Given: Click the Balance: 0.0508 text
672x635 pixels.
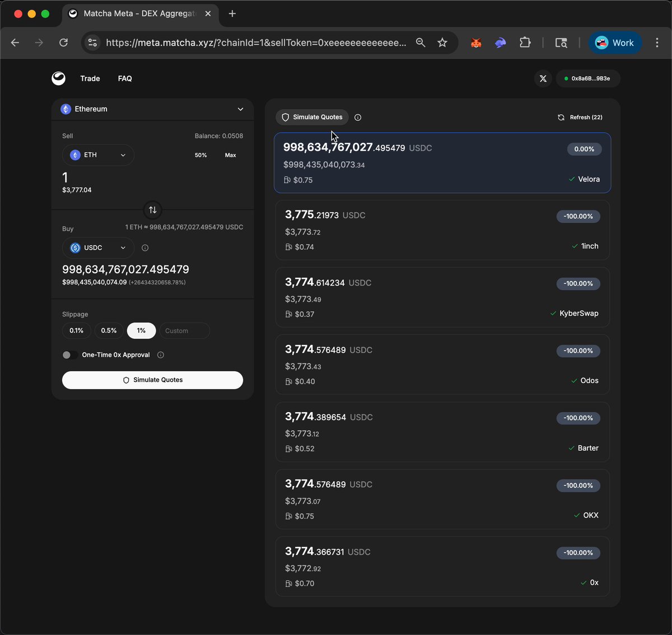Looking at the screenshot, I should point(219,136).
